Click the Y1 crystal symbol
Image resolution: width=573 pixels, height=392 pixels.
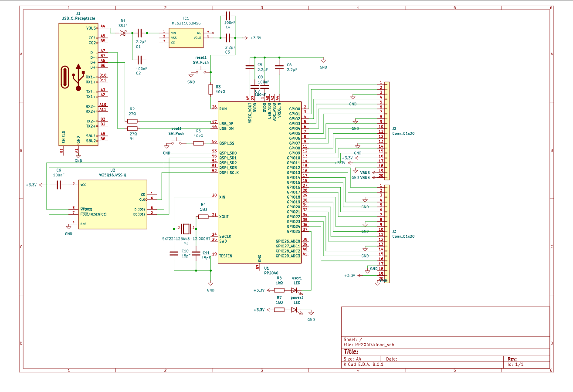tap(186, 227)
